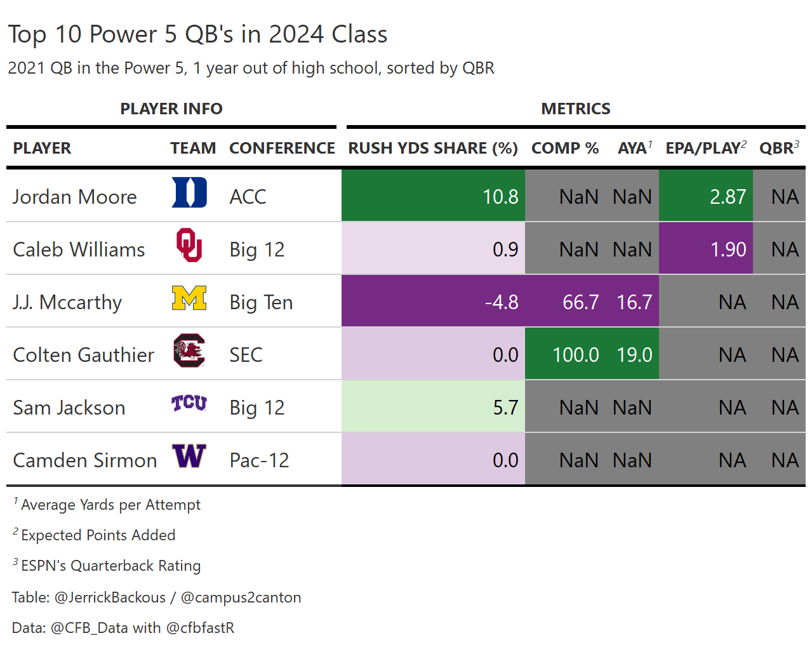Click the ESPN's Quarterback Rating footnote

pyautogui.click(x=110, y=566)
